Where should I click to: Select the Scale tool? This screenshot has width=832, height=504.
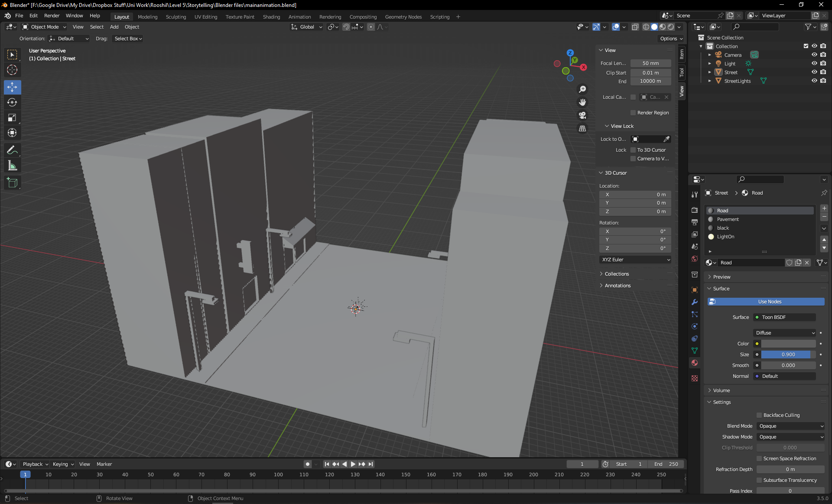12,117
